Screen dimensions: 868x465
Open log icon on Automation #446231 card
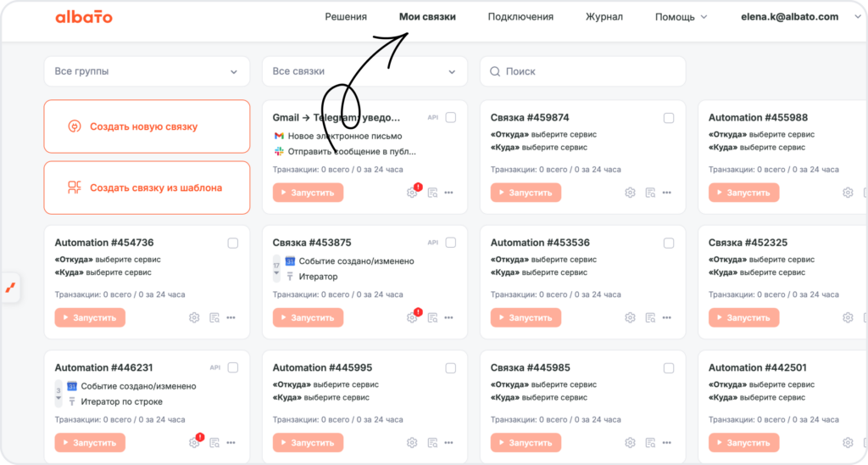[x=214, y=443]
